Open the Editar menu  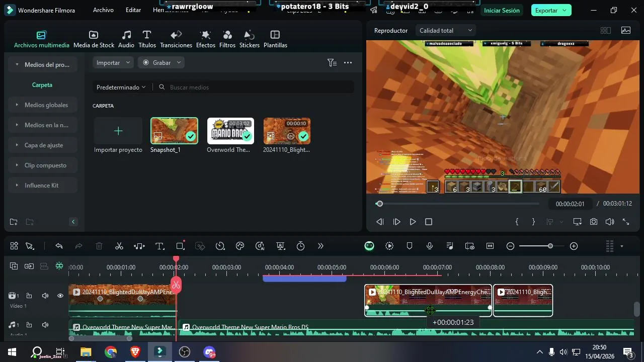tap(133, 10)
